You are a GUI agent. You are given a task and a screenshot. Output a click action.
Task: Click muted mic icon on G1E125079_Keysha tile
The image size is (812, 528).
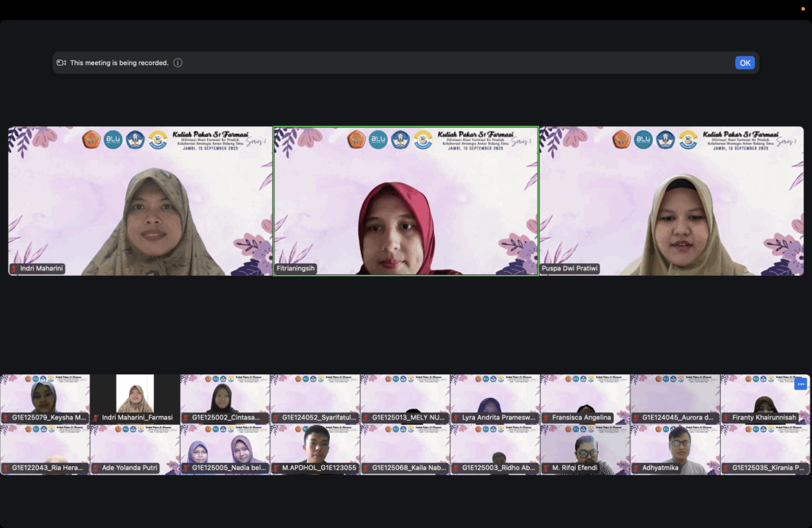6,418
